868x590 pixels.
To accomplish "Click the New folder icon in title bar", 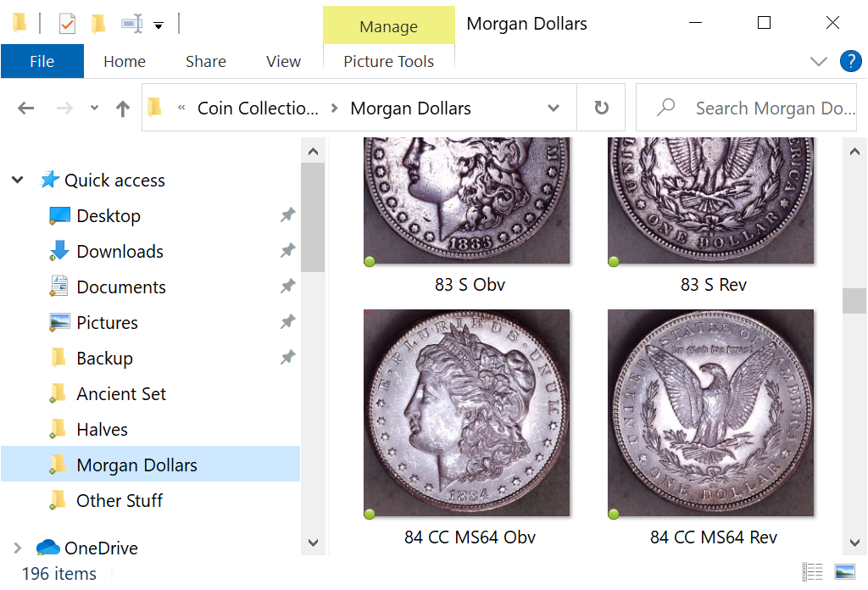I will (98, 24).
